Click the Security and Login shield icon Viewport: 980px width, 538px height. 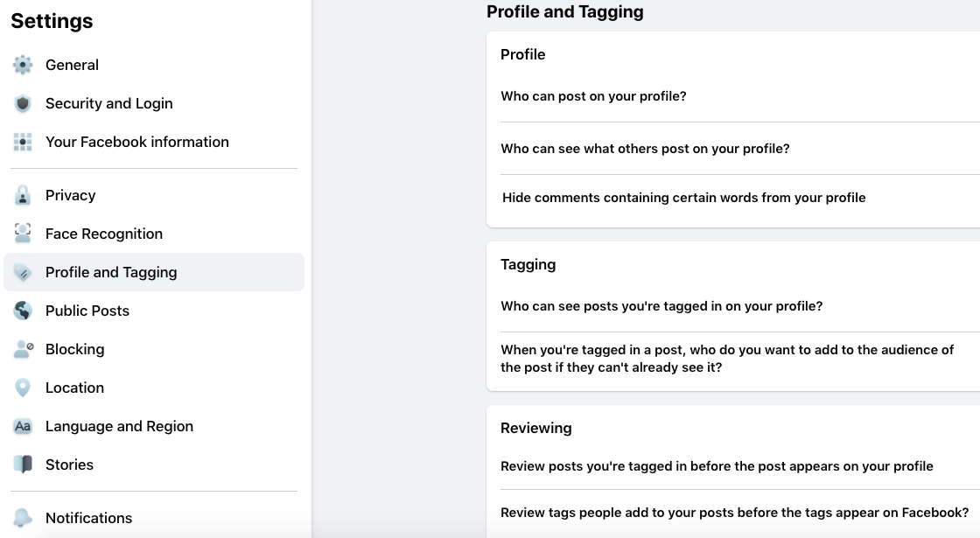click(x=23, y=103)
